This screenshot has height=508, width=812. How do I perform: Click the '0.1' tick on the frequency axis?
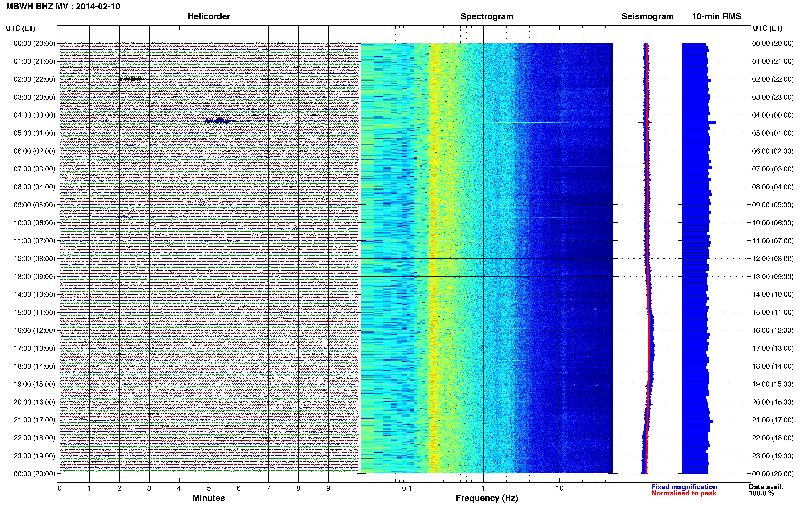(407, 488)
